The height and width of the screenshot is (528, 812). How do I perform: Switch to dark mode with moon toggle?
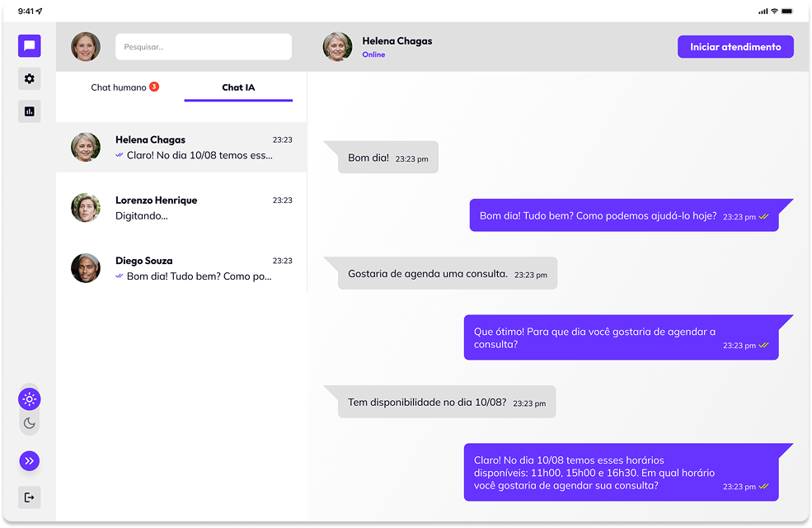(30, 423)
